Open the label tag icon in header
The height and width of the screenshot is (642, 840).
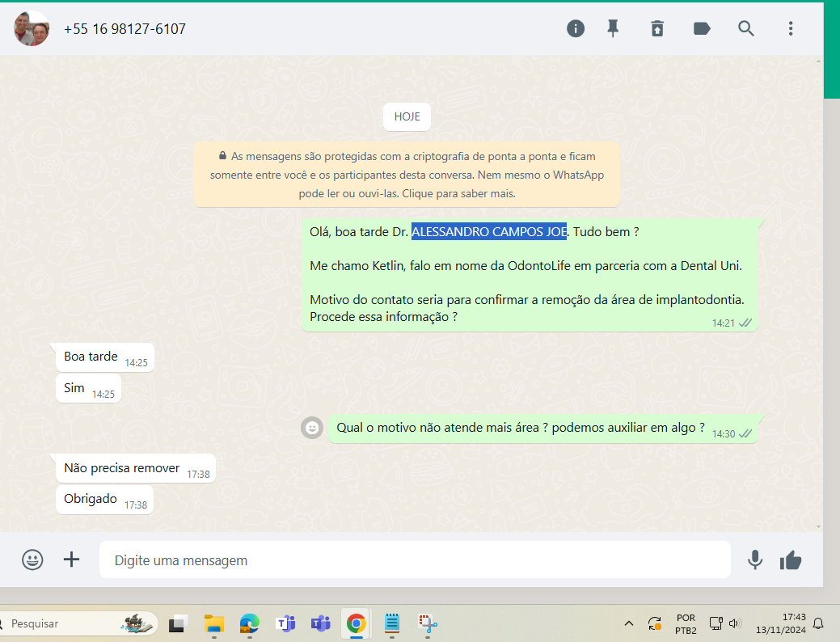coord(702,28)
